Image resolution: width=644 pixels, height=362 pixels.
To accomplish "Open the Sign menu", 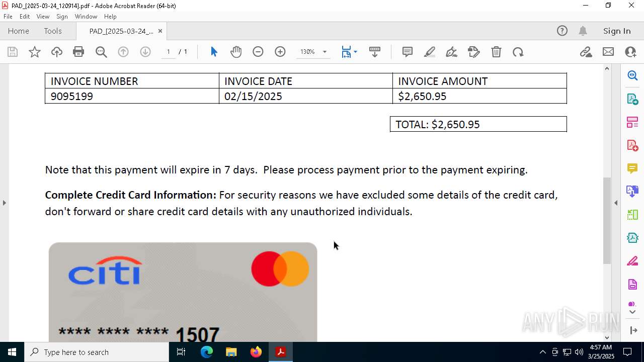I will [62, 17].
